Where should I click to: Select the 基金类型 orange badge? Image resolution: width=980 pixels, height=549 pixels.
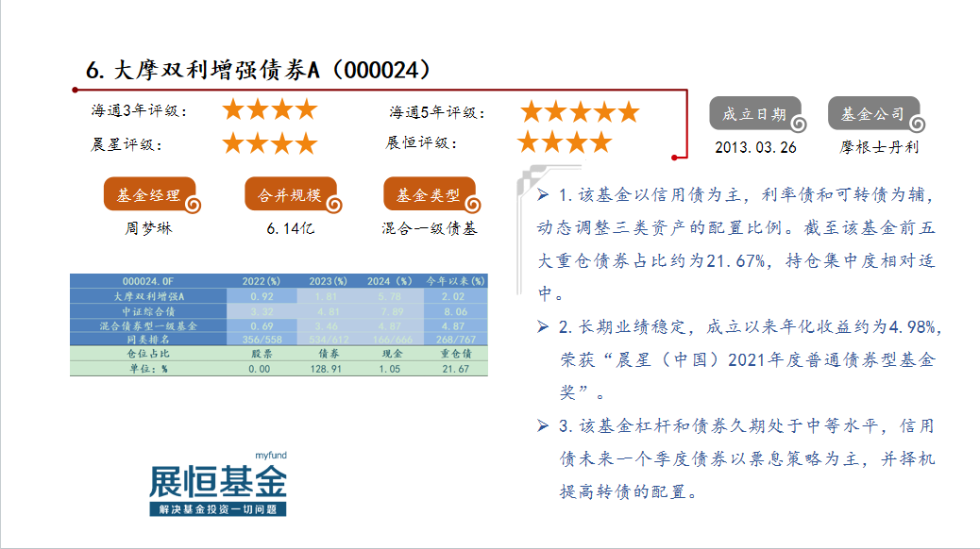coord(428,195)
